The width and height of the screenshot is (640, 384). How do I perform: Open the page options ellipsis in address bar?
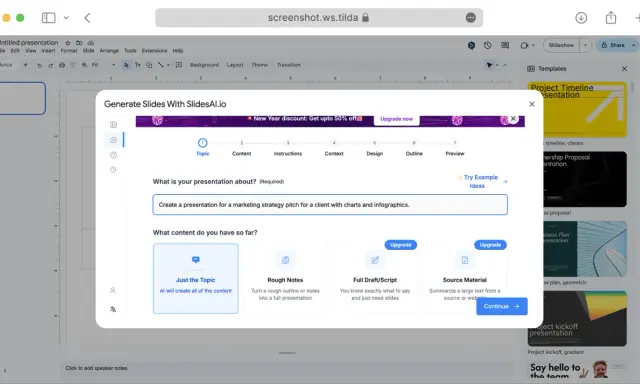click(471, 18)
